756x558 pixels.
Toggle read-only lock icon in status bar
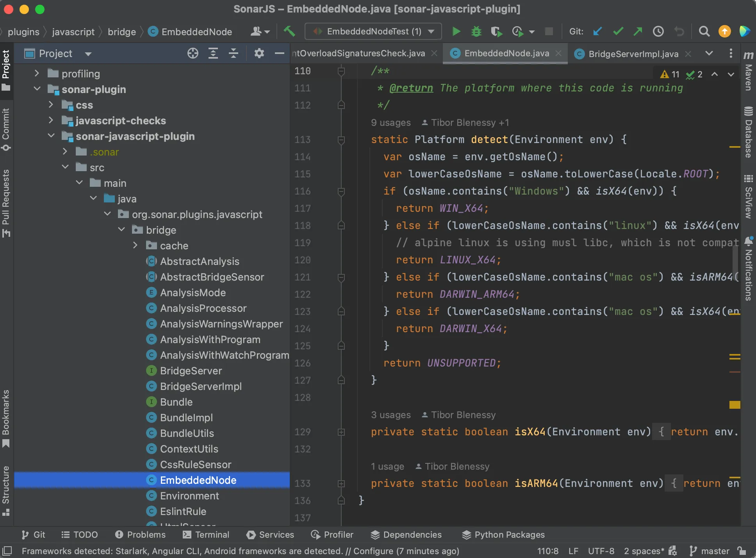[x=742, y=551]
